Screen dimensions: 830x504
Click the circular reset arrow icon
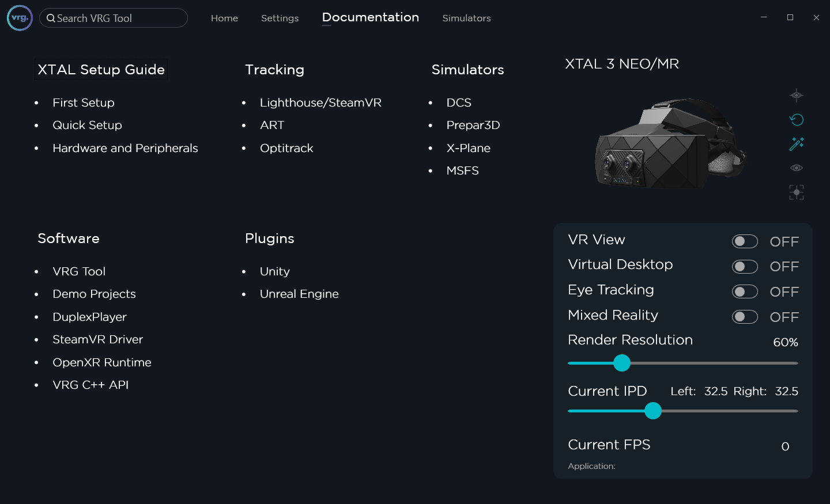(x=796, y=120)
